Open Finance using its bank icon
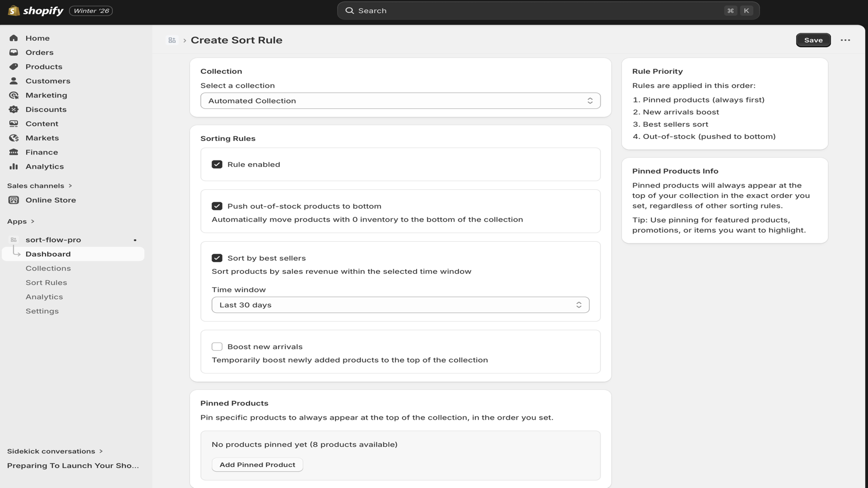 click(14, 152)
